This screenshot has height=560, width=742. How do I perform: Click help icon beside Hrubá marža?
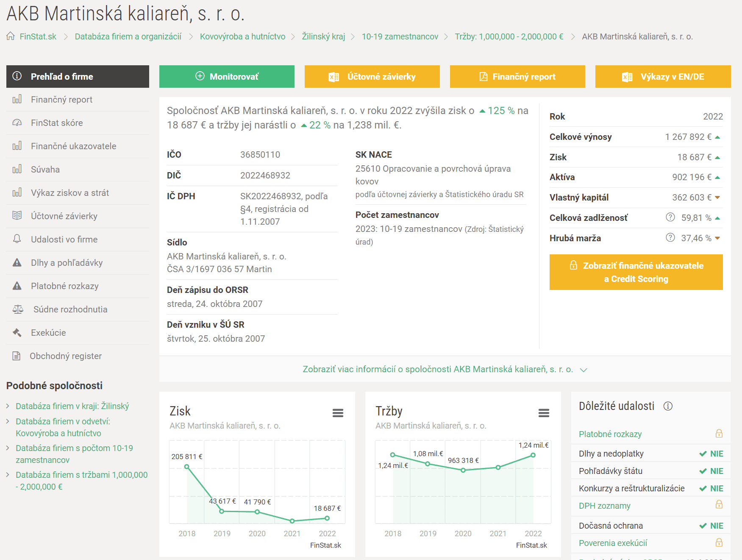click(x=670, y=238)
